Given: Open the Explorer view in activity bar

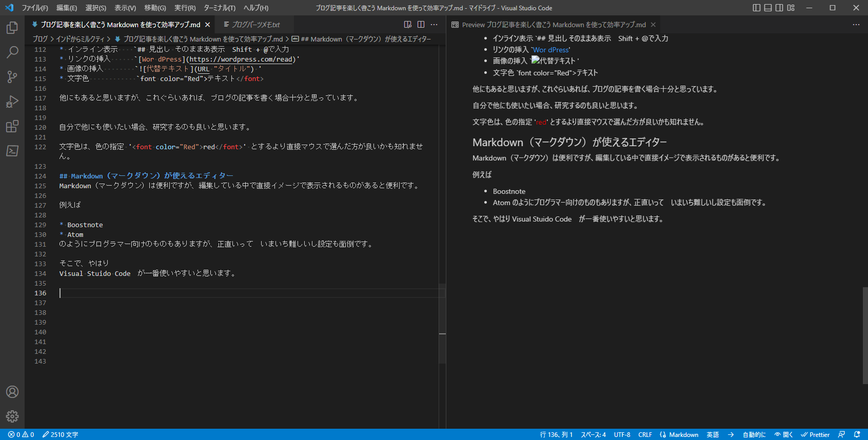Looking at the screenshot, I should [12, 28].
